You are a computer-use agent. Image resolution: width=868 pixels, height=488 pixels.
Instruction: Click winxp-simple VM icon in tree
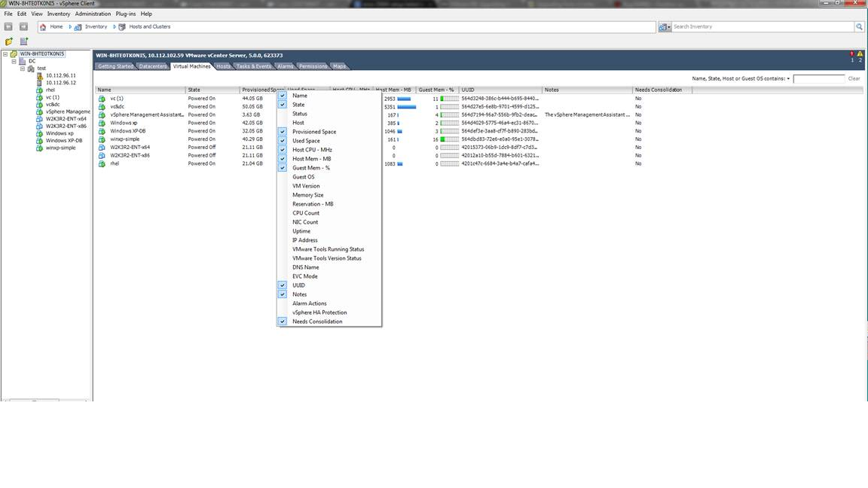tap(39, 148)
